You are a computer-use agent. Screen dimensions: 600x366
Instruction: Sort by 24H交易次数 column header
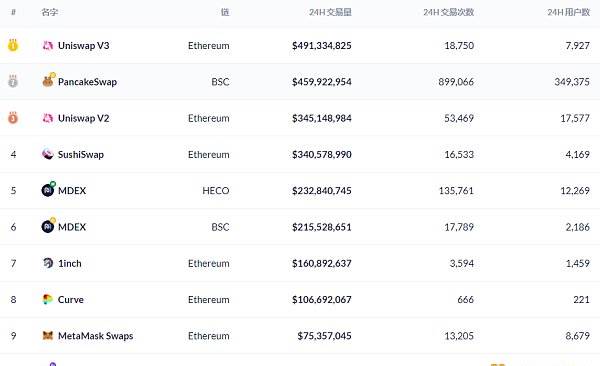pos(448,12)
